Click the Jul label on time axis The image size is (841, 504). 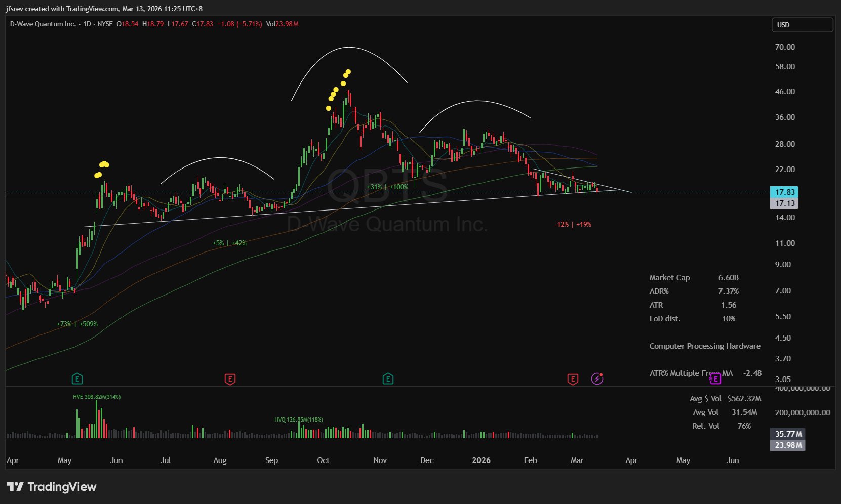[x=166, y=460]
